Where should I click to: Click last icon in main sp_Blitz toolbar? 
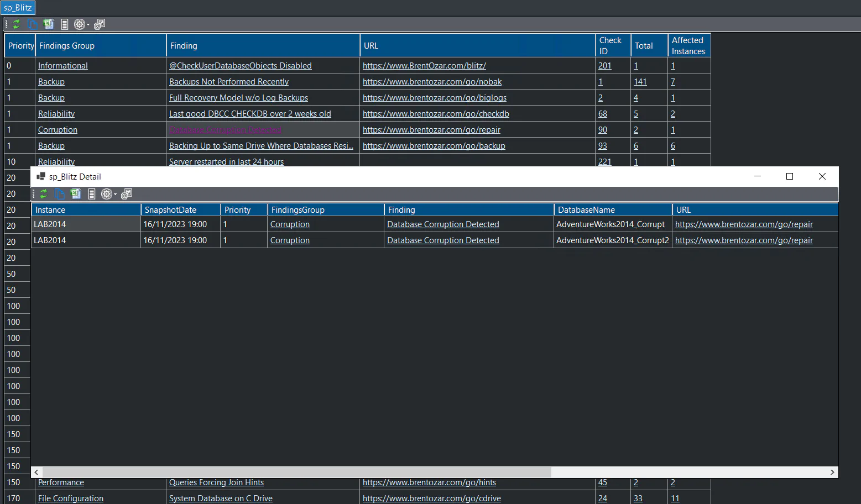click(x=100, y=24)
